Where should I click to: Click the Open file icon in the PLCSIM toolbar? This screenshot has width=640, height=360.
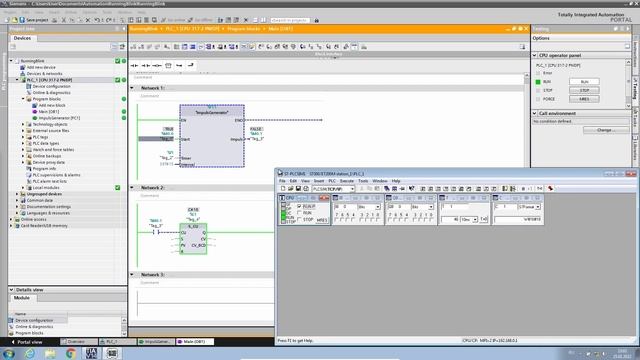[291, 189]
